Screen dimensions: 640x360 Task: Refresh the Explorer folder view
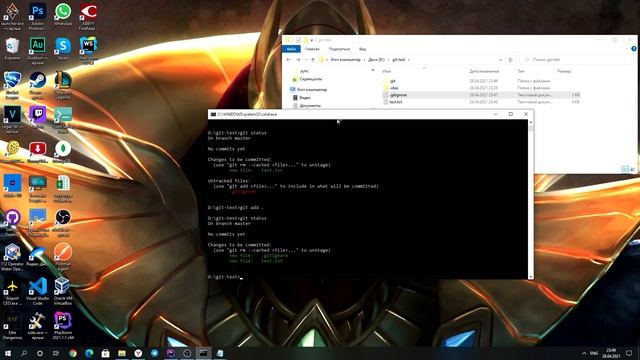pos(510,60)
